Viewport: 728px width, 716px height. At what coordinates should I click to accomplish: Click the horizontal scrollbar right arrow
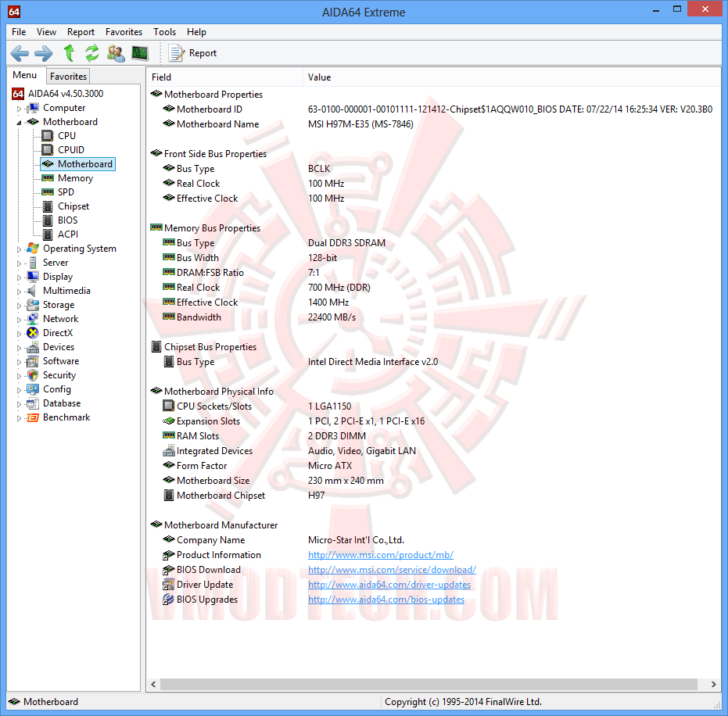[714, 685]
